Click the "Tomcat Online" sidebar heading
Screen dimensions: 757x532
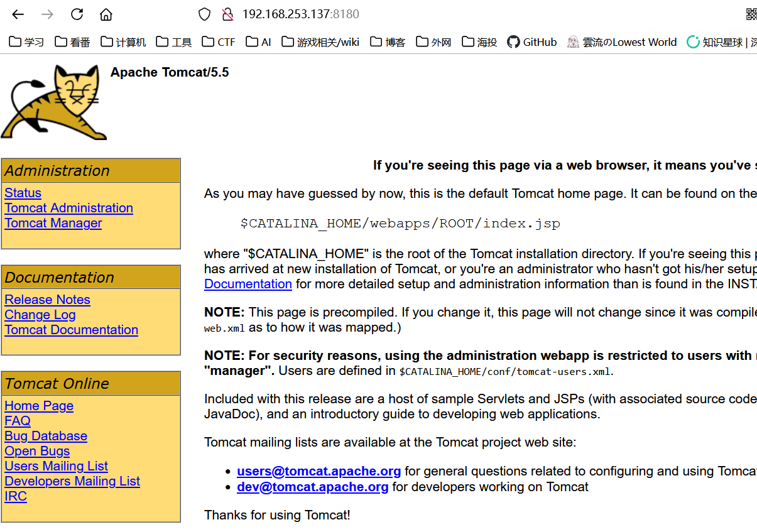point(57,384)
